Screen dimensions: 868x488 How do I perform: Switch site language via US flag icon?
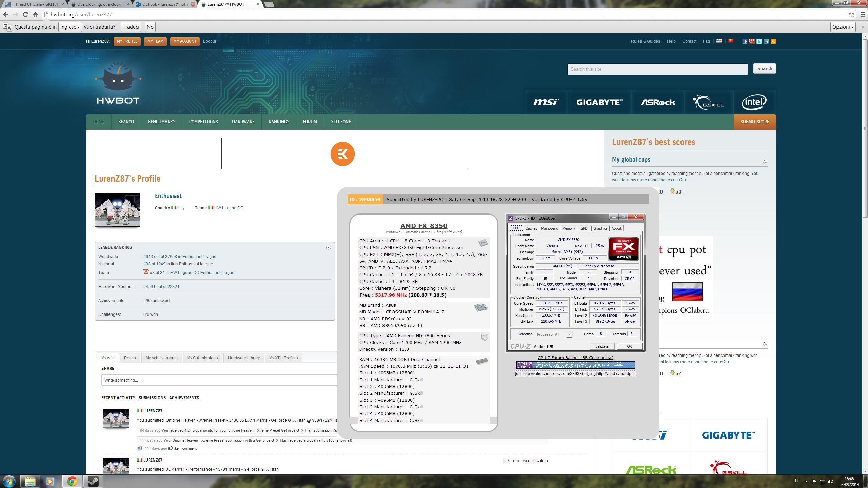point(719,41)
